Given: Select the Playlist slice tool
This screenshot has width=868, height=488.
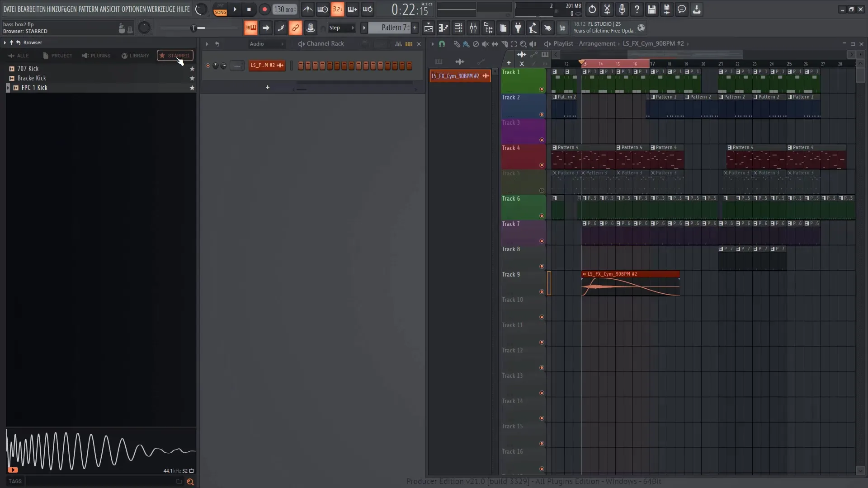Looking at the screenshot, I should (504, 44).
